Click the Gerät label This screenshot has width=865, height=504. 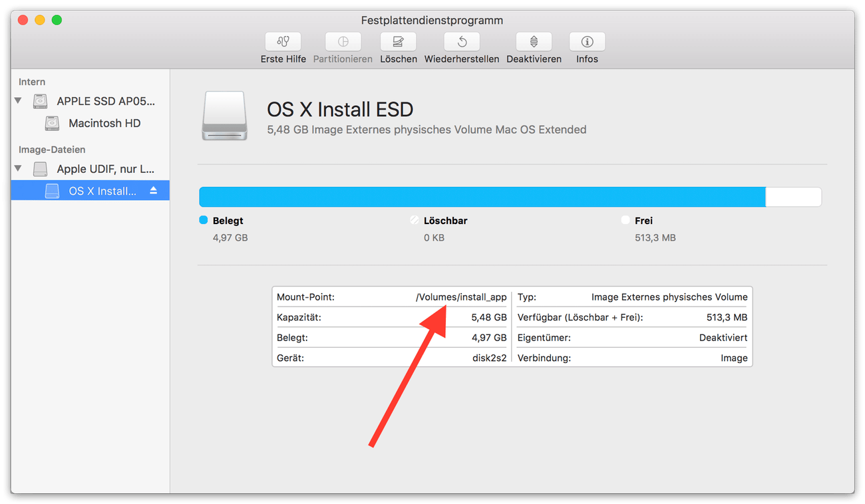pos(290,358)
